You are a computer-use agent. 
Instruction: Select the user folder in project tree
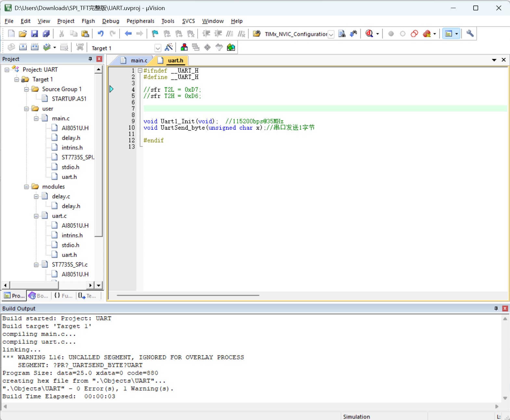click(47, 108)
